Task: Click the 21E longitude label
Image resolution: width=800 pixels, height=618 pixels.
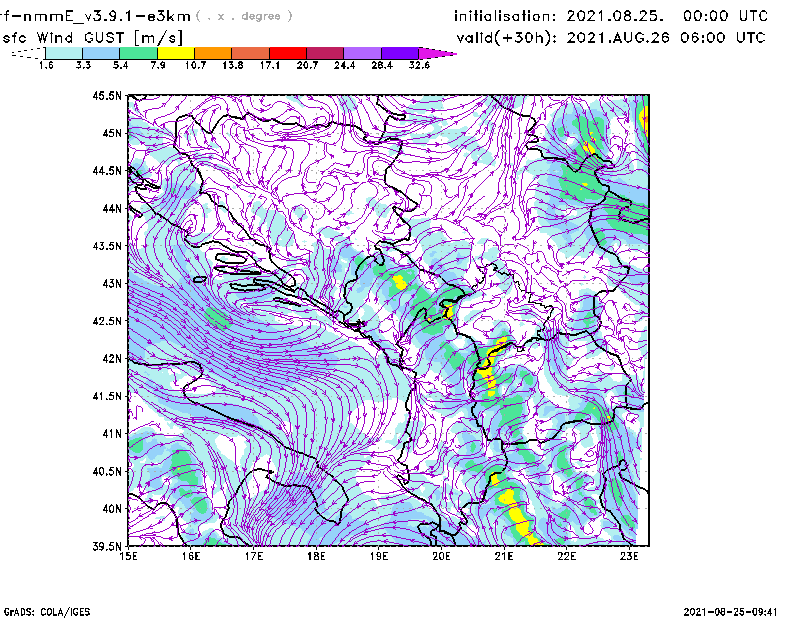Action: 504,556
